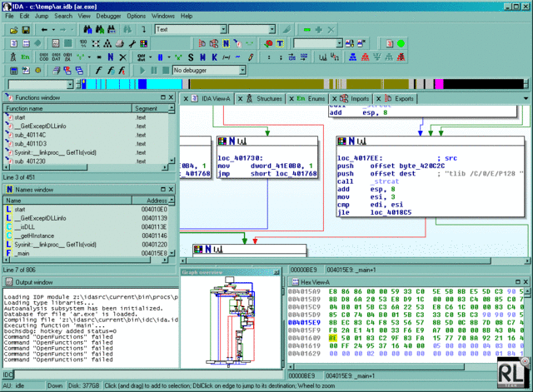This screenshot has height=392, width=533.
Task: Open the Debugger menu
Action: (108, 16)
